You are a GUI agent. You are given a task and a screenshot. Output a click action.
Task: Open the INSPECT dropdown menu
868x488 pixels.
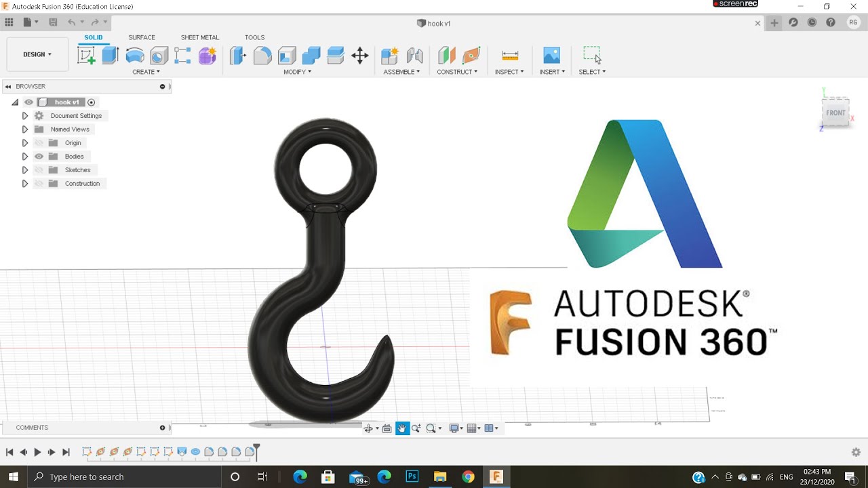pyautogui.click(x=509, y=72)
